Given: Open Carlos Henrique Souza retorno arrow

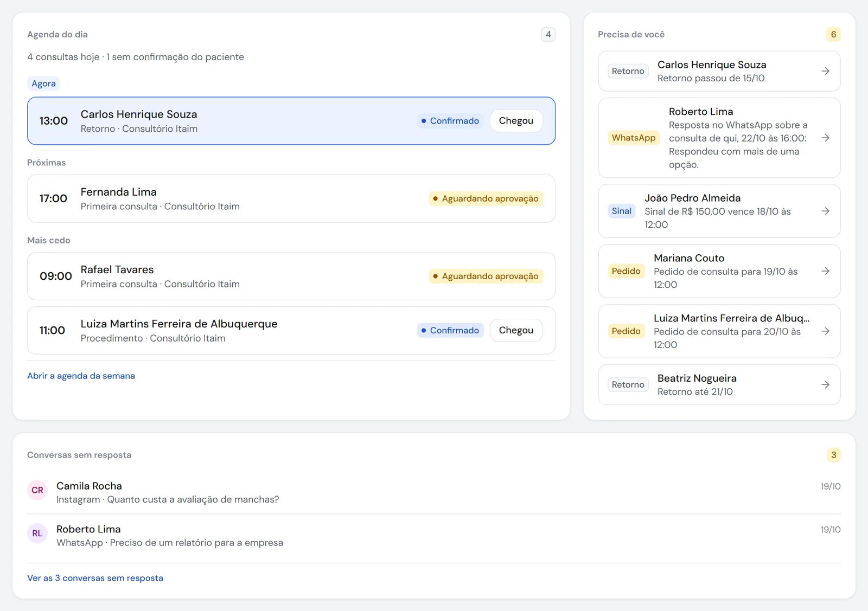Looking at the screenshot, I should [x=825, y=71].
